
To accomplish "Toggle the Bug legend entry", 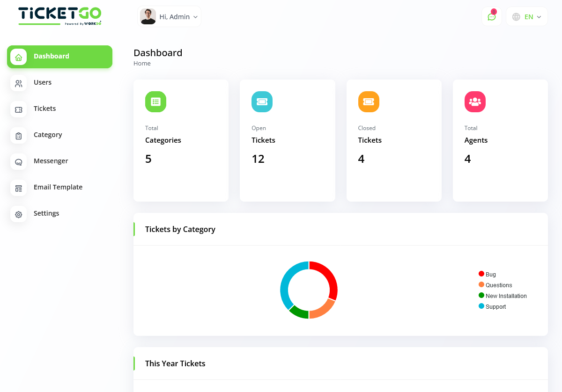I will point(487,274).
